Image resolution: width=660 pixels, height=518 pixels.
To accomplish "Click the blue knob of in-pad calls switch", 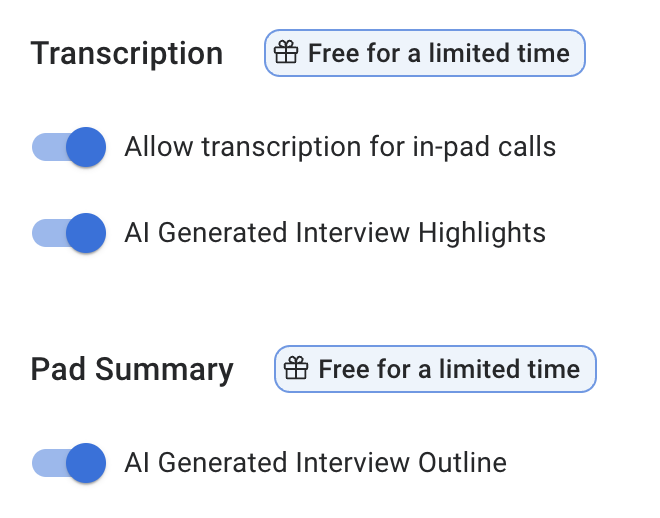I will click(86, 148).
